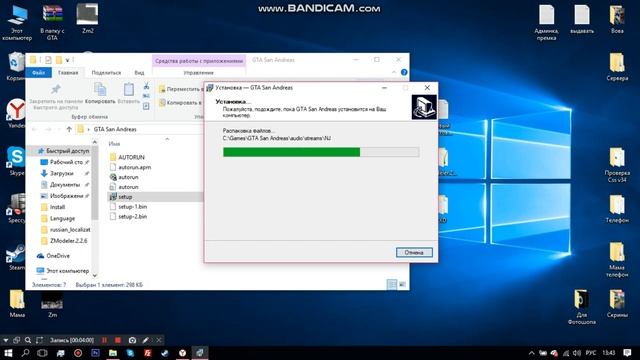Click GTA San Andreas in address bar
This screenshot has width=640, height=360.
pyautogui.click(x=115, y=129)
